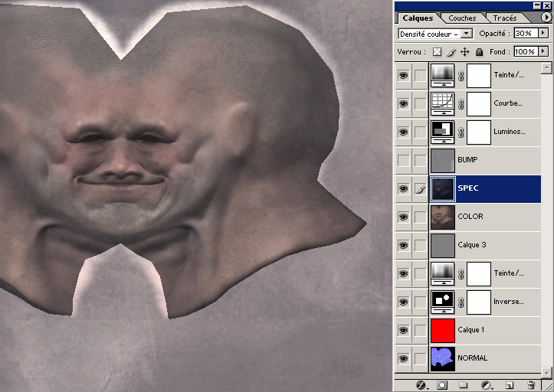Viewport: 554px width, 392px height.
Task: Select the gray Calque 3 thumbnail
Action: click(443, 246)
